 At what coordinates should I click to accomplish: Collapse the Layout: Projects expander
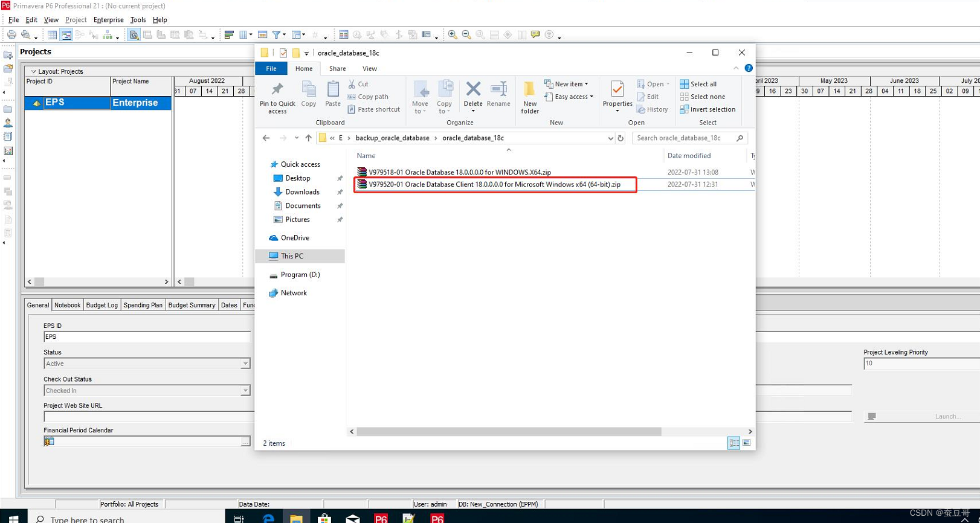(34, 71)
